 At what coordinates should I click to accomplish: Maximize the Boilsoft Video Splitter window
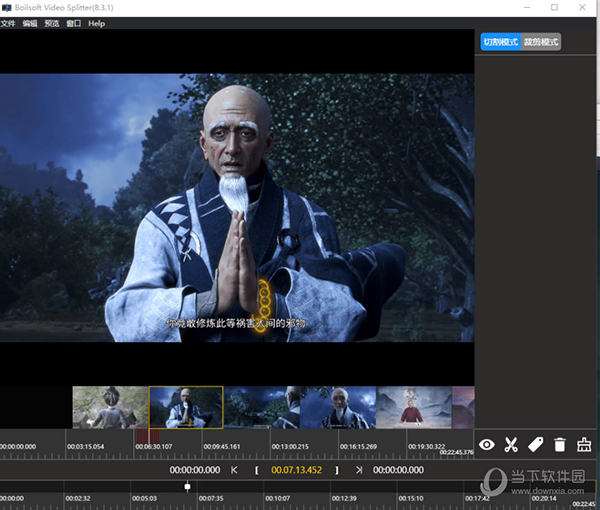click(x=554, y=7)
